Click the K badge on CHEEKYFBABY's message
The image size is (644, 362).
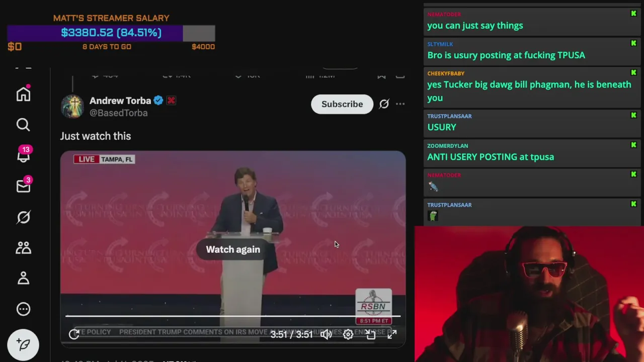click(x=633, y=73)
